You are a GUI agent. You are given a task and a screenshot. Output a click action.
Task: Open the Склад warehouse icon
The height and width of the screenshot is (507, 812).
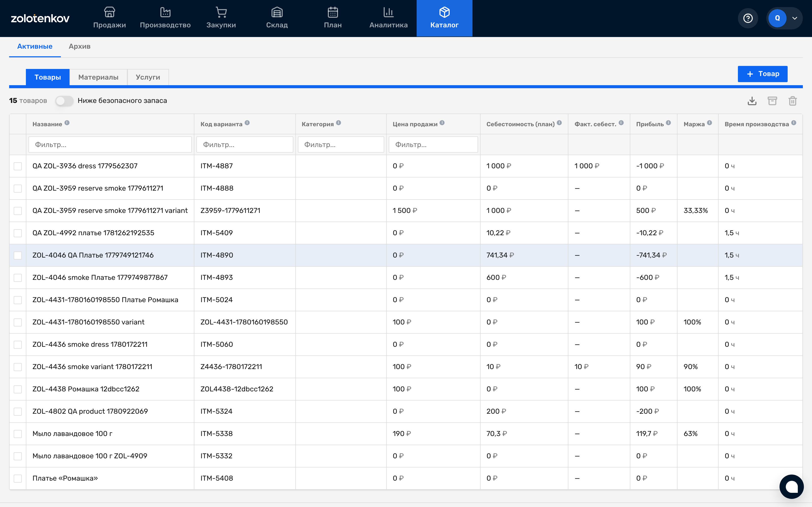click(277, 12)
